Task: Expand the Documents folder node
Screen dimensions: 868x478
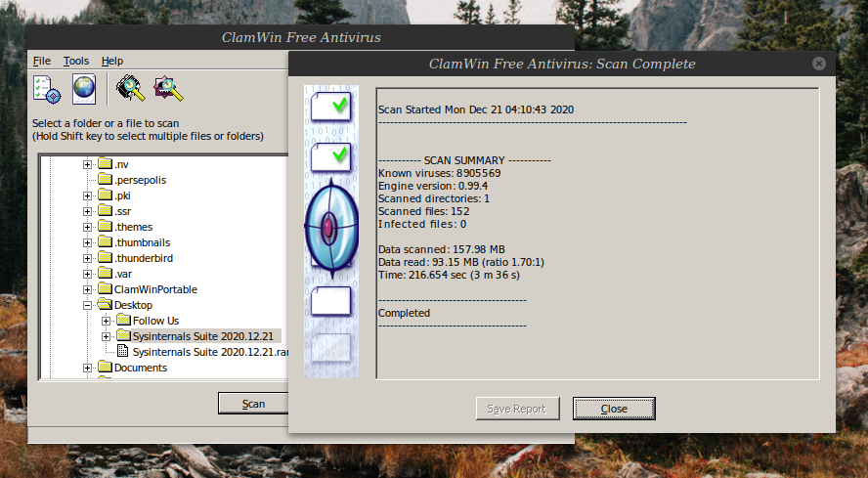Action: tap(87, 368)
